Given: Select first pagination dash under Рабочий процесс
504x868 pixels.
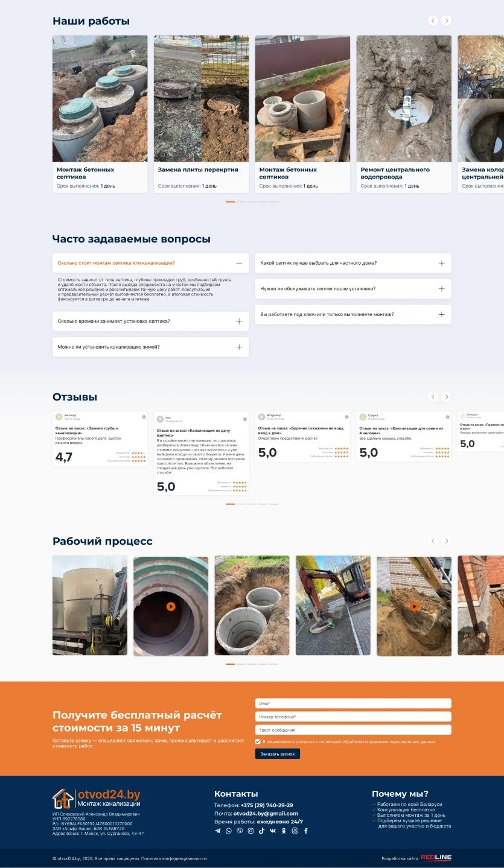Looking at the screenshot, I should pyautogui.click(x=231, y=664).
